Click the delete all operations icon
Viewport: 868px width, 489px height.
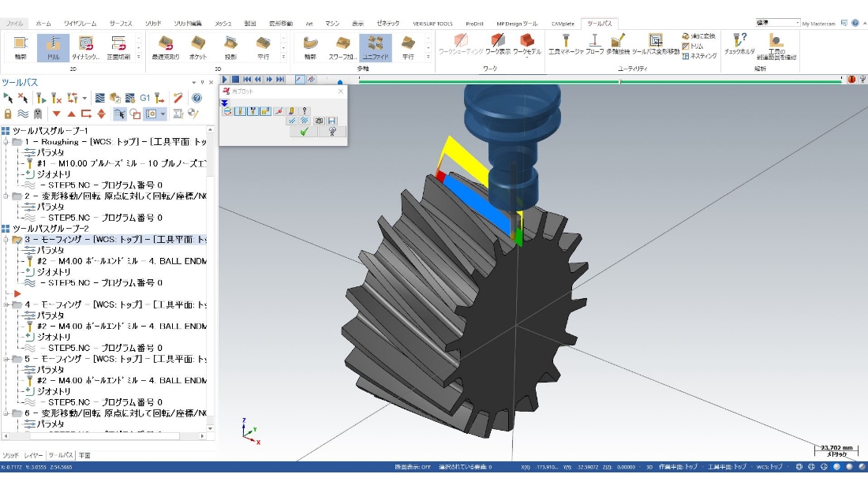point(178,98)
